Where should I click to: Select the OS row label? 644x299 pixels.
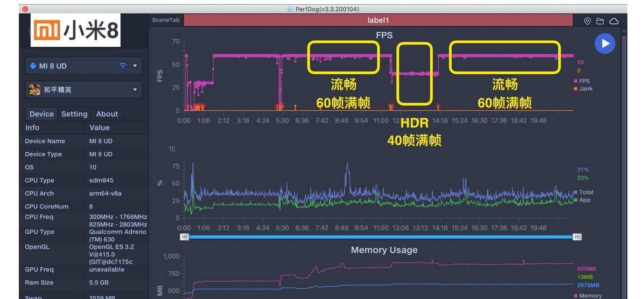29,167
